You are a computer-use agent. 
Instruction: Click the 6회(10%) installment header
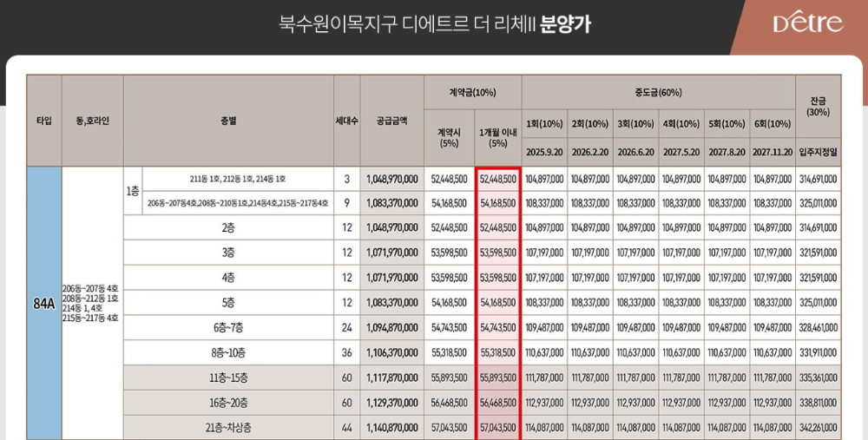click(x=773, y=124)
